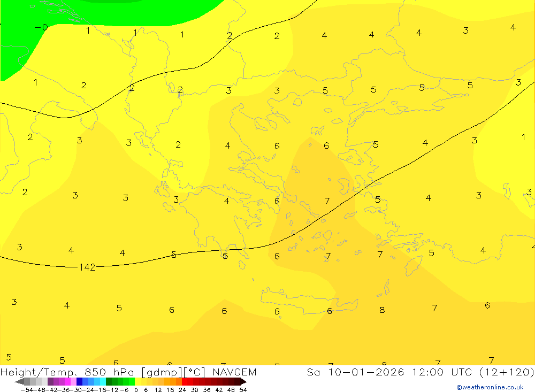Click the 850 hPa level text in title
Screen dimensions: 535x392
109,372
